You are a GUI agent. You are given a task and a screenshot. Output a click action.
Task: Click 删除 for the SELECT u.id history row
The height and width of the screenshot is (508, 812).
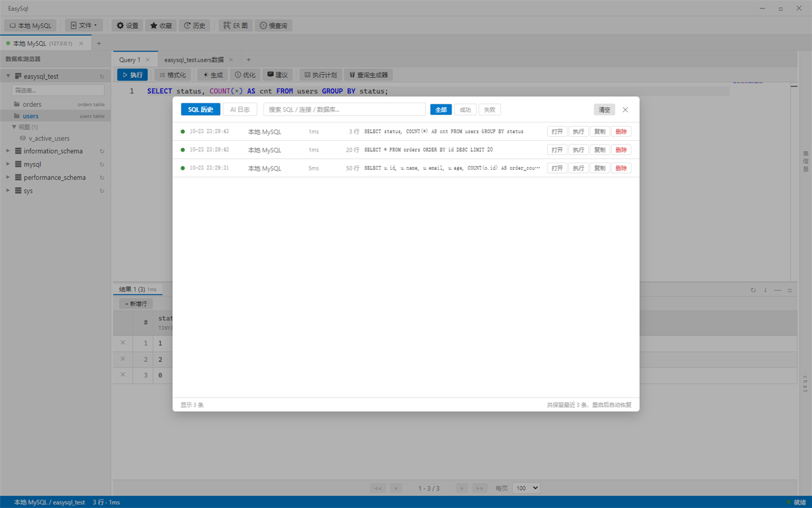pyautogui.click(x=621, y=168)
